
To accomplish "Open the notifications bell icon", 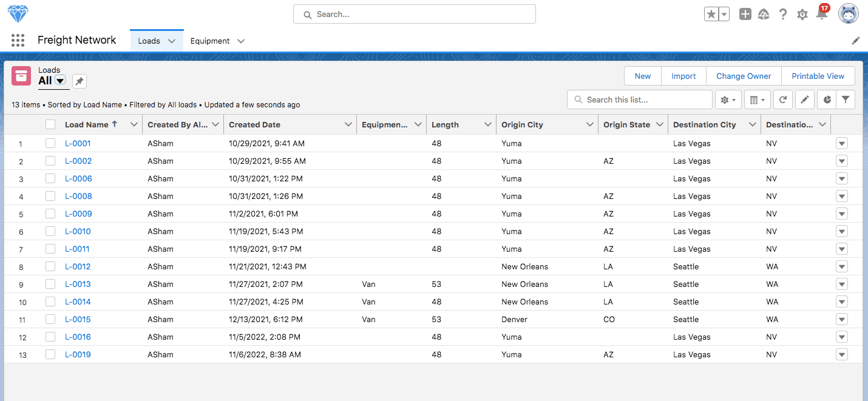I will pyautogui.click(x=822, y=14).
